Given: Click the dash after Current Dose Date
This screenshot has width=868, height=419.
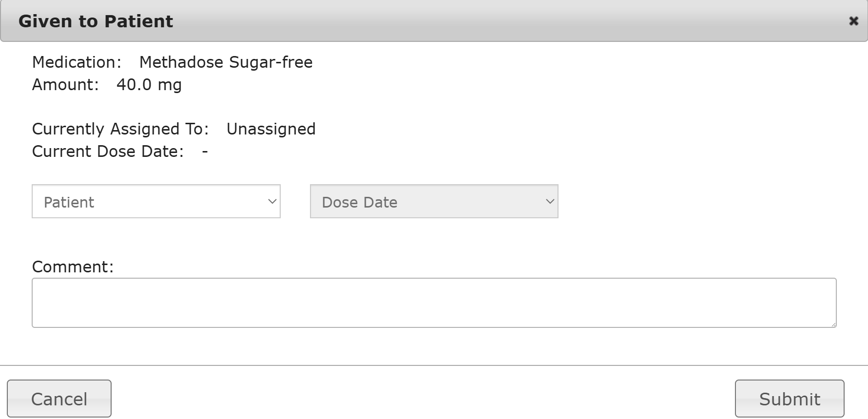Looking at the screenshot, I should [205, 152].
